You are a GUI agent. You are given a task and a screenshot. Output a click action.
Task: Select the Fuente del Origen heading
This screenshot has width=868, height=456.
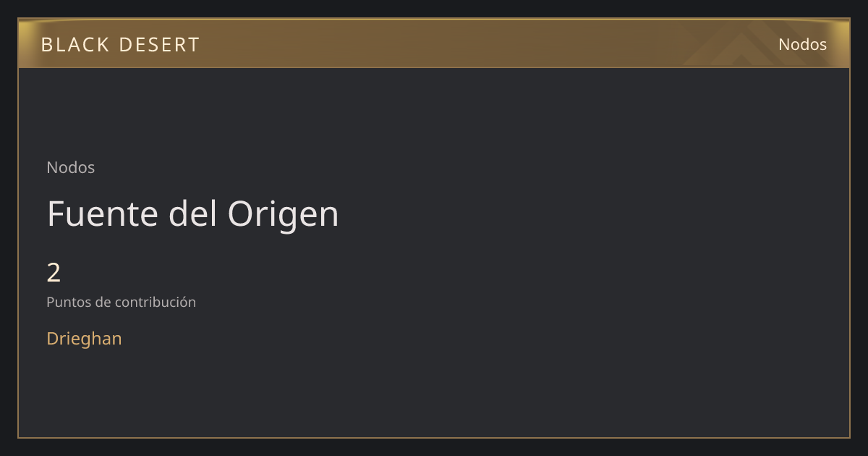pos(192,214)
